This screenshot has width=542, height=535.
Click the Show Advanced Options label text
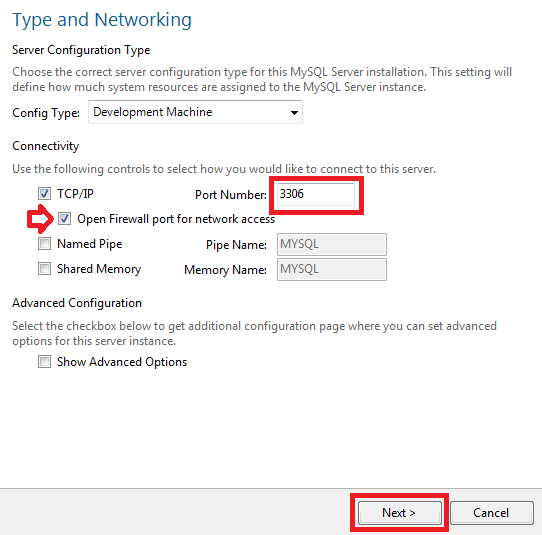click(122, 362)
